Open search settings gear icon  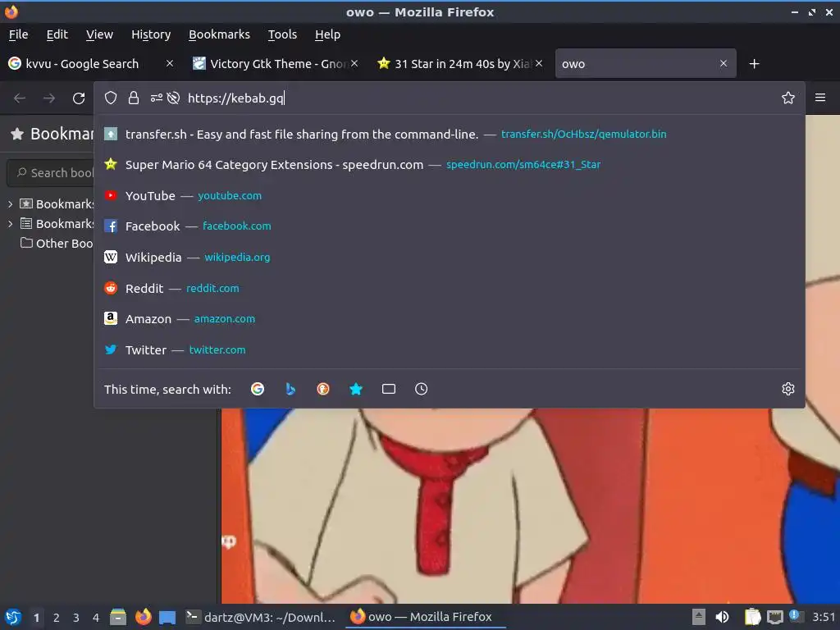(788, 389)
